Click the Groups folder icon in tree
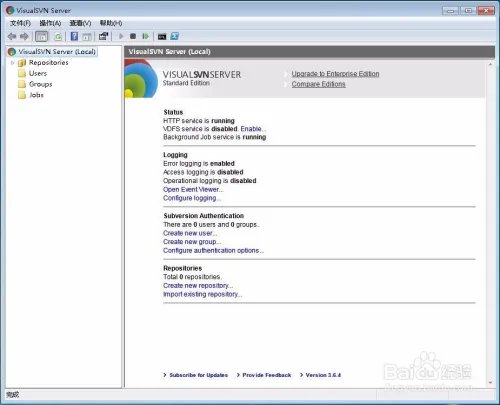 (22, 84)
